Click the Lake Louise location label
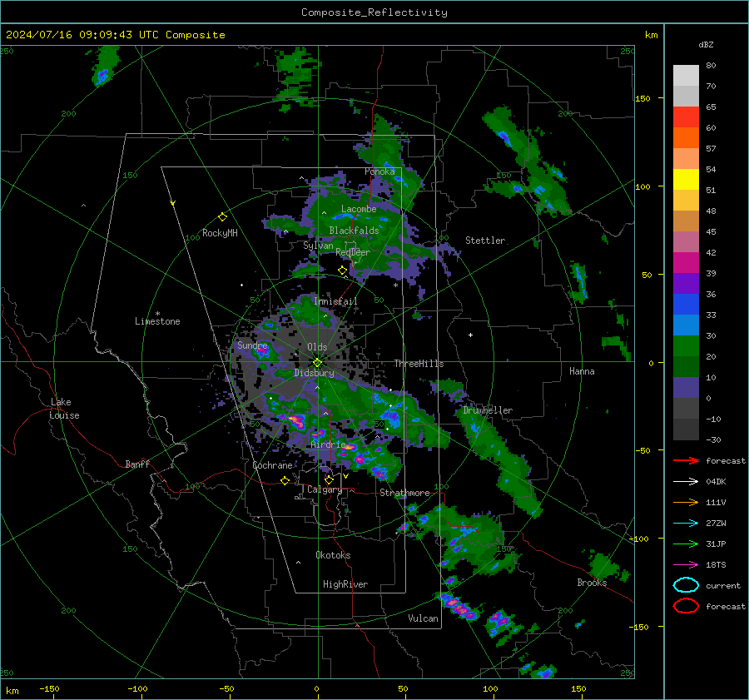This screenshot has width=749, height=700. 65,409
